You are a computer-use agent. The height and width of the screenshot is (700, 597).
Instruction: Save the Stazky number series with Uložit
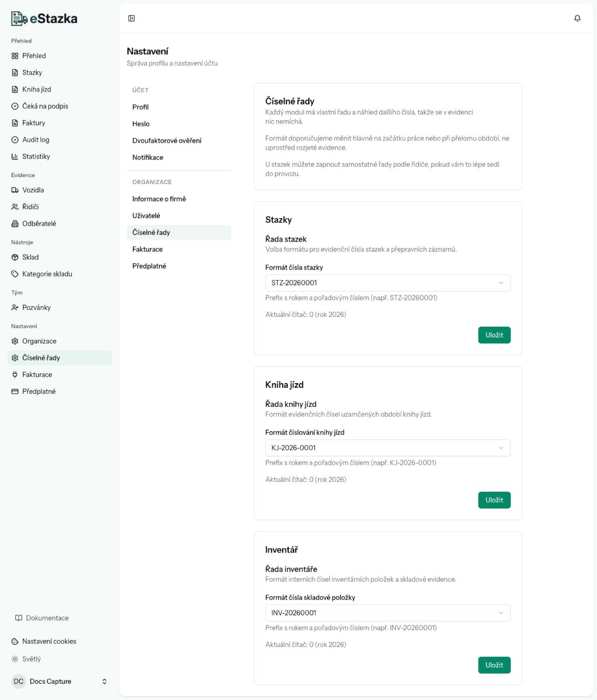tap(494, 335)
